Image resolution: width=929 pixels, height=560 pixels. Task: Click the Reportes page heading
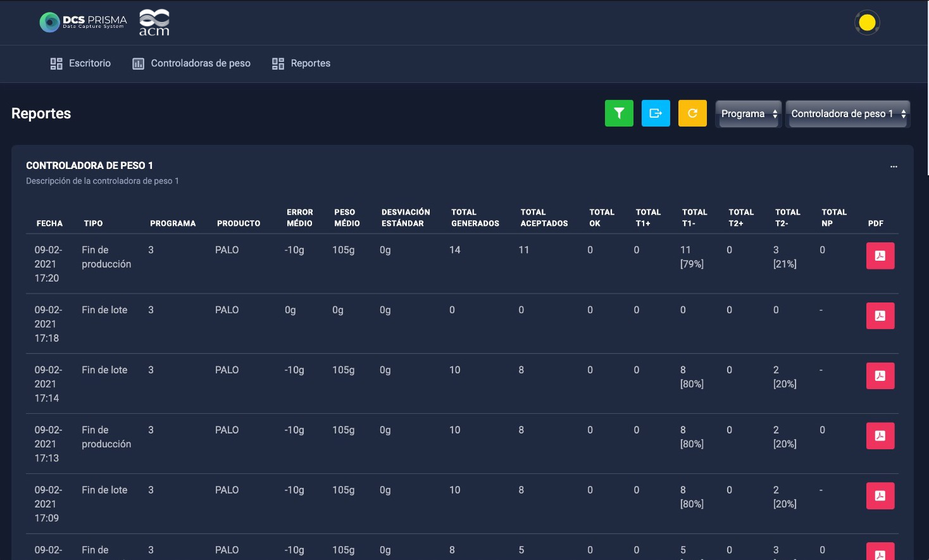41,113
